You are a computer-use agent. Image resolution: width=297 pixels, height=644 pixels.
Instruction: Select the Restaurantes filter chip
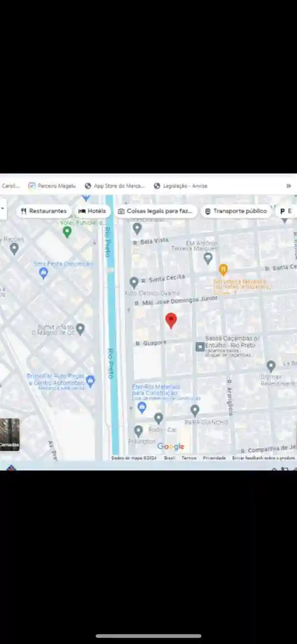click(x=44, y=211)
